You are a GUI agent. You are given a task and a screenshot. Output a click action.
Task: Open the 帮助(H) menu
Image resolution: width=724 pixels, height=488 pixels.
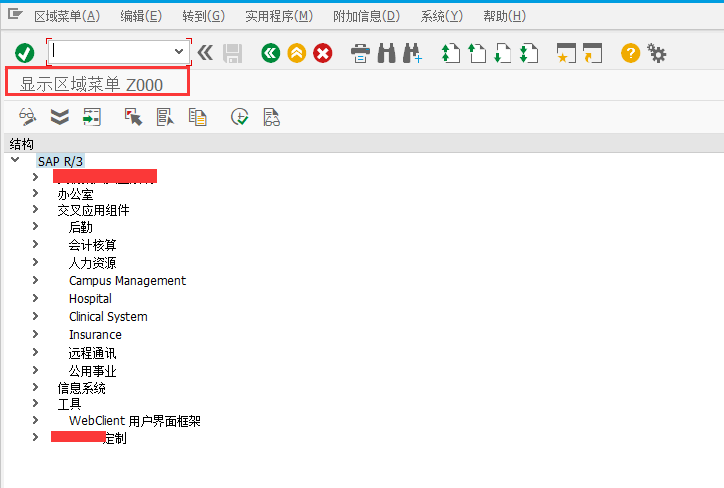(x=504, y=16)
